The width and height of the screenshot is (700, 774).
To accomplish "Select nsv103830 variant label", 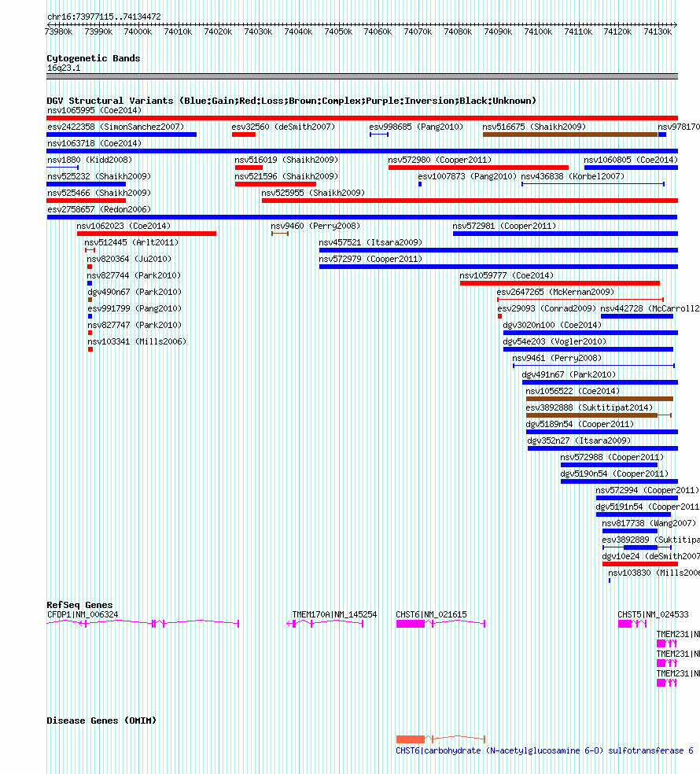I will [x=654, y=573].
